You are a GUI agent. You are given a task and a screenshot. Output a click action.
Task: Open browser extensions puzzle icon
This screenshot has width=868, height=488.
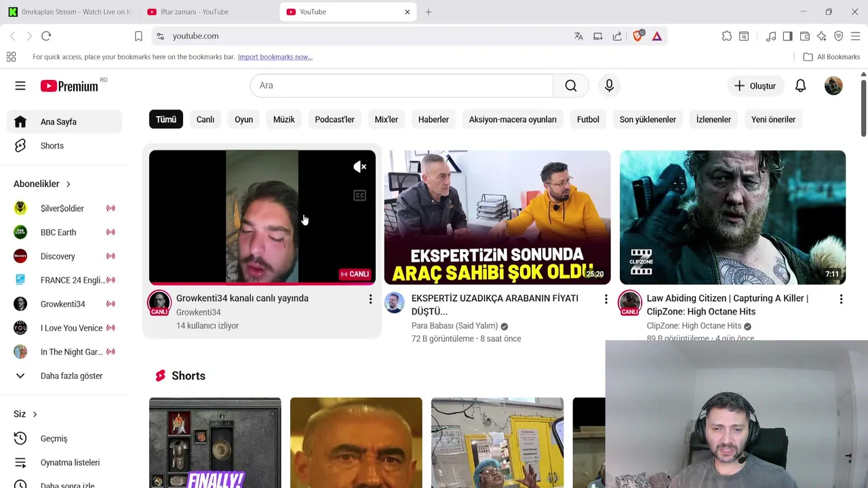727,36
